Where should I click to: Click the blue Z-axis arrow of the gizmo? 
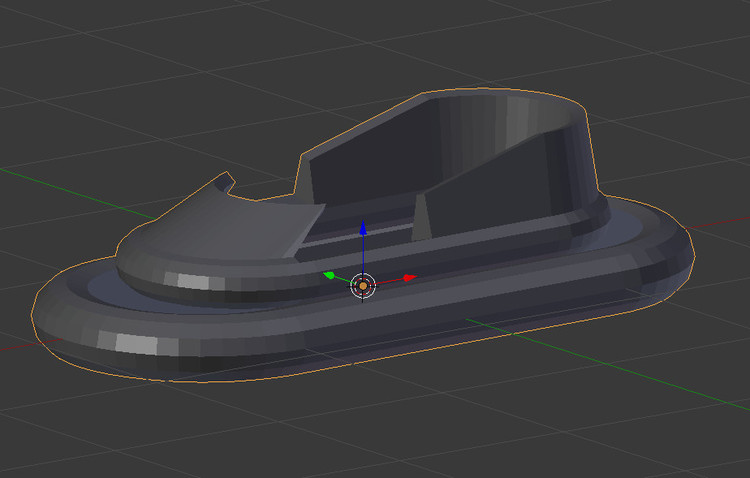(x=363, y=228)
